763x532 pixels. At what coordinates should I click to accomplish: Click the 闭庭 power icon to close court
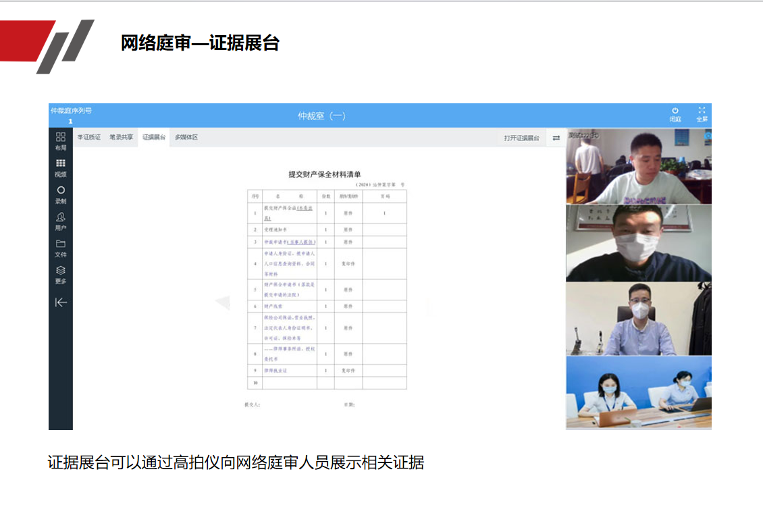675,115
